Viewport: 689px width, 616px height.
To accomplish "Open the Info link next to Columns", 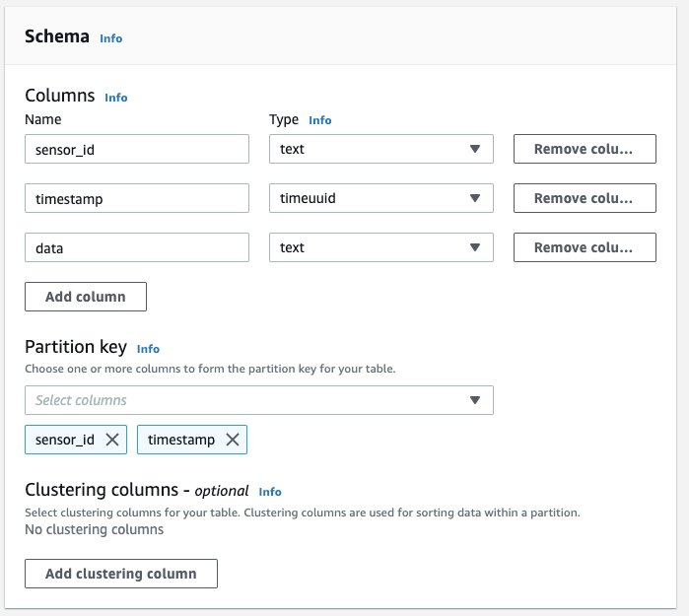I will pyautogui.click(x=116, y=98).
